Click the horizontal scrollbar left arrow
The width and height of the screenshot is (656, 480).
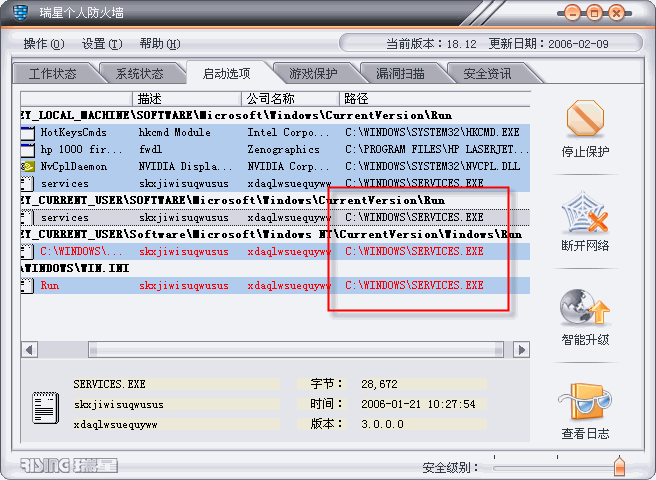(29, 349)
